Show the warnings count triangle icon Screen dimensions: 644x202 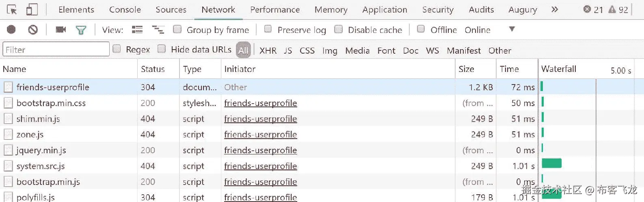612,9
